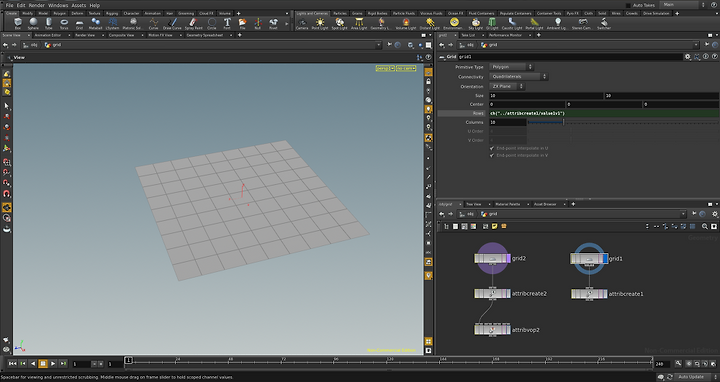The height and width of the screenshot is (382, 720).
Task: Toggle display flag on grid2 node
Action: coord(508,258)
